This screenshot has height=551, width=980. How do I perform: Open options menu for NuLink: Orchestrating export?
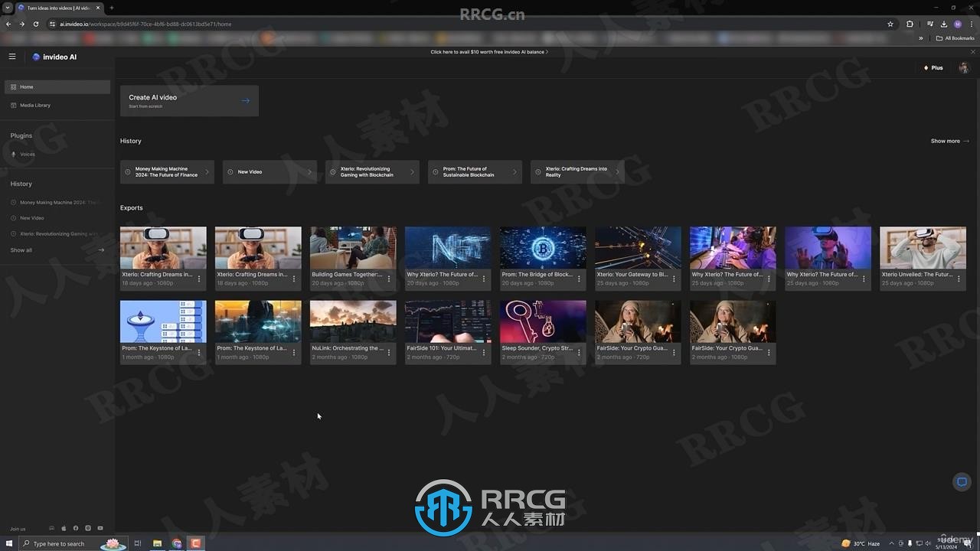(x=389, y=353)
